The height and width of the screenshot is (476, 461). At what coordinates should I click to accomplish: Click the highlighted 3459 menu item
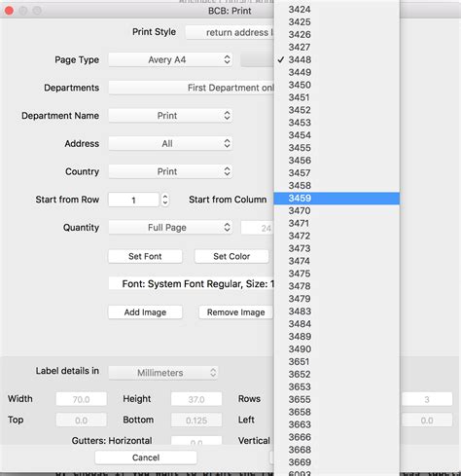click(337, 198)
